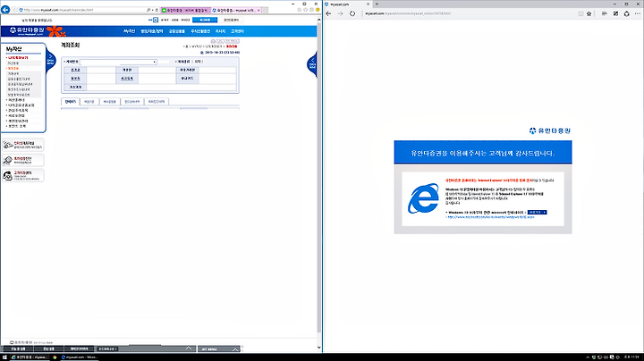Close myasset.com tab in Edge
Screen dimensions: 644x361
click(368, 4)
